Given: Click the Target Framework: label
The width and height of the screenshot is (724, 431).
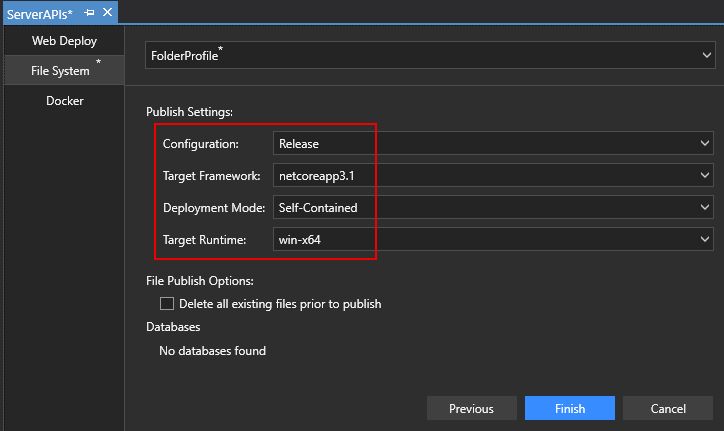Looking at the screenshot, I should pyautogui.click(x=211, y=176).
